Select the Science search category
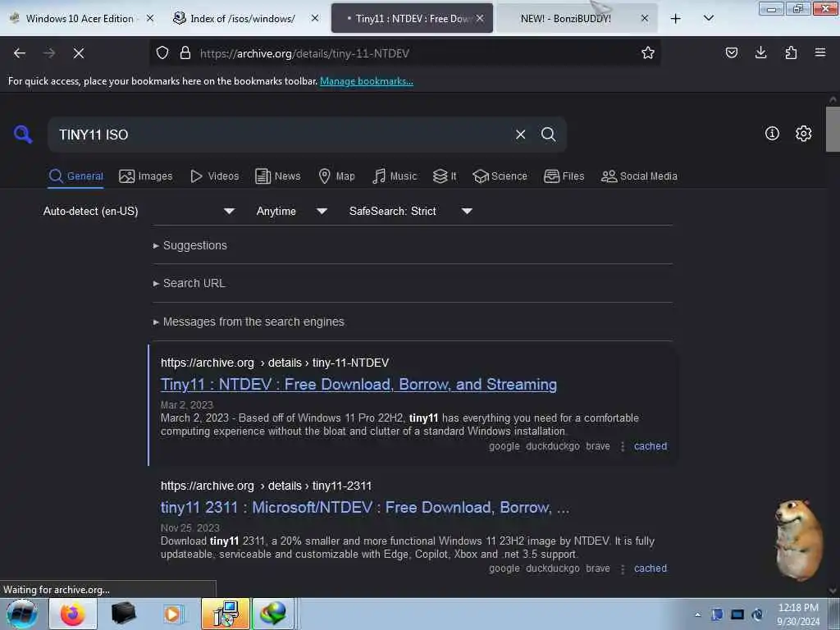 point(500,176)
